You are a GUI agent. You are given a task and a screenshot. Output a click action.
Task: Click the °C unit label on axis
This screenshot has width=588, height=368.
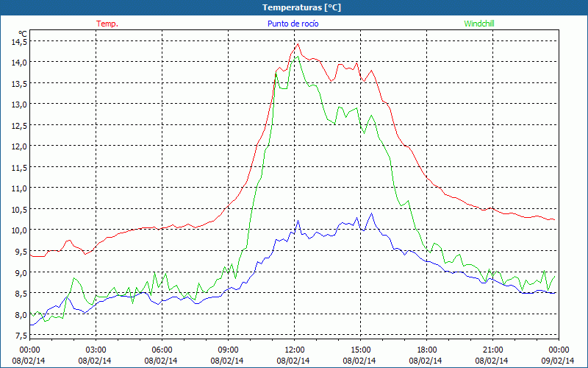23,34
